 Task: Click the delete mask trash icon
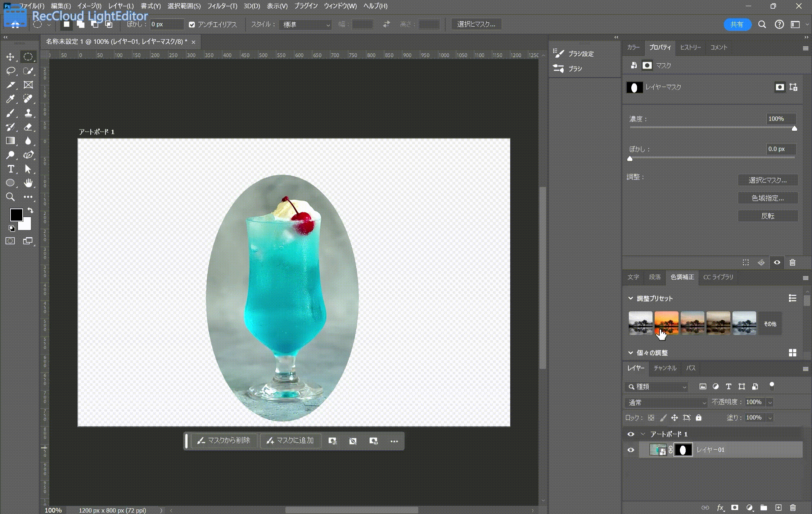(x=792, y=262)
